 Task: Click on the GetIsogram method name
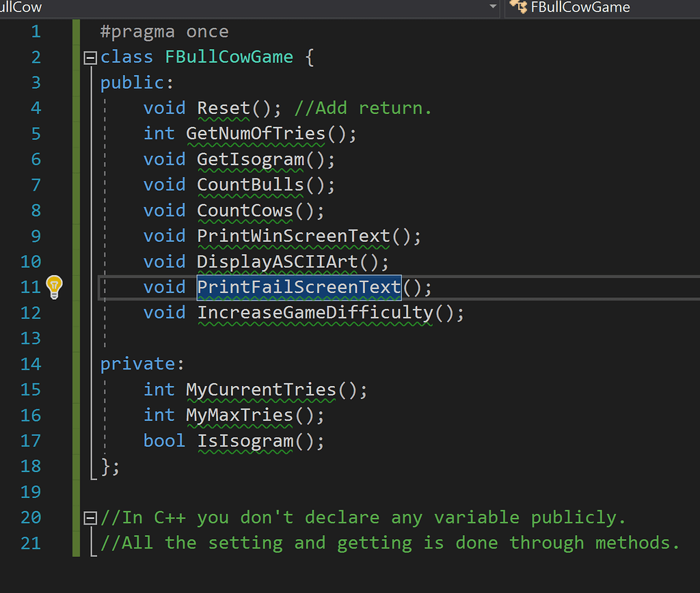point(250,159)
